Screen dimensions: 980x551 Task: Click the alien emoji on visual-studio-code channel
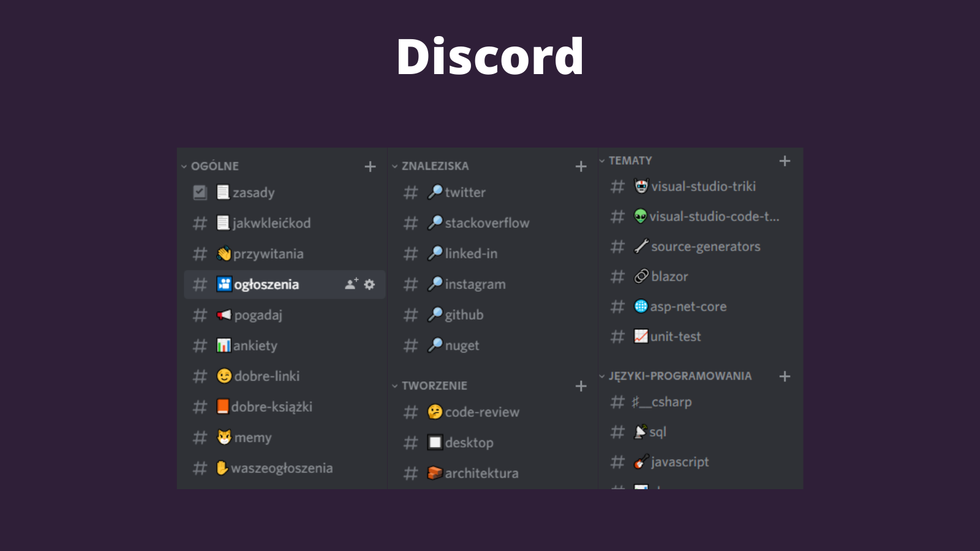point(641,216)
